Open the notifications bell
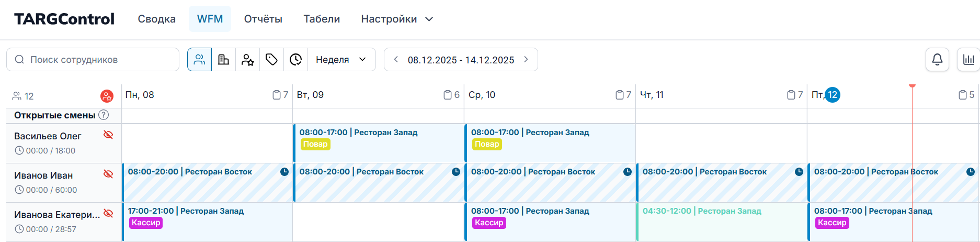The height and width of the screenshot is (242, 980). pyautogui.click(x=937, y=60)
